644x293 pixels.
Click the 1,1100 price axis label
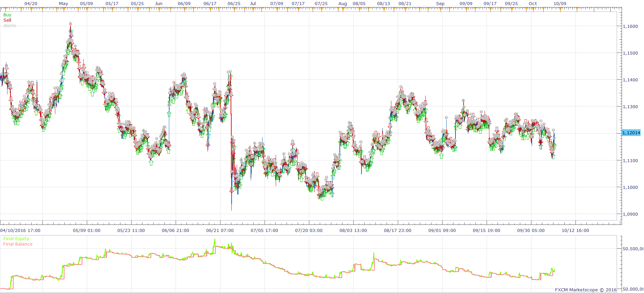630,161
